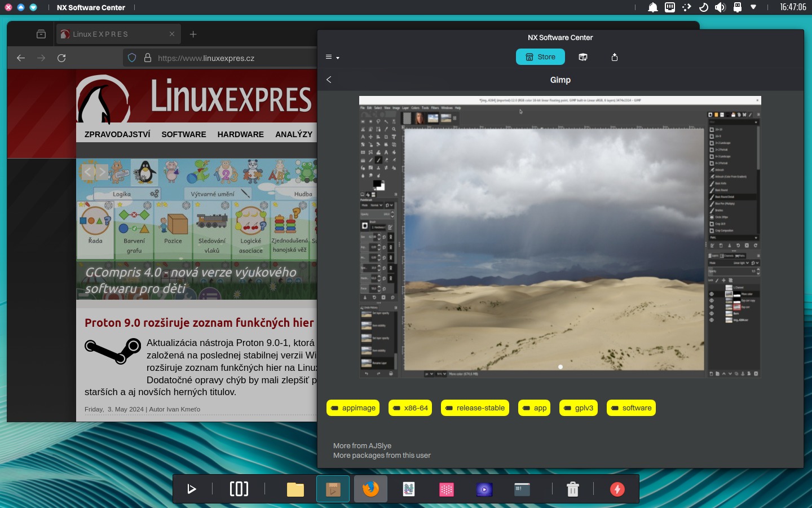Image resolution: width=812 pixels, height=508 pixels.
Task: Reload the page in Firefox
Action: (x=61, y=58)
